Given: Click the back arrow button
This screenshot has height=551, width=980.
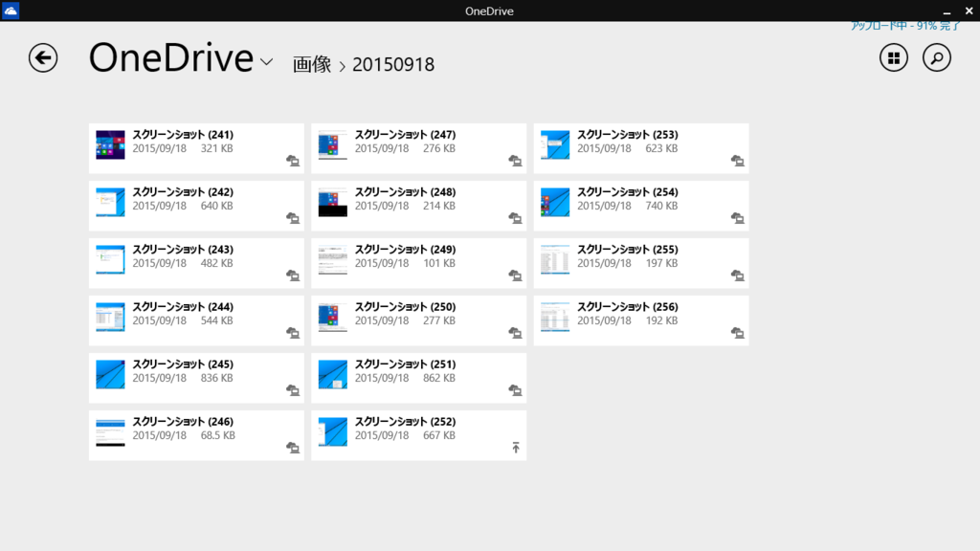Looking at the screenshot, I should tap(43, 57).
